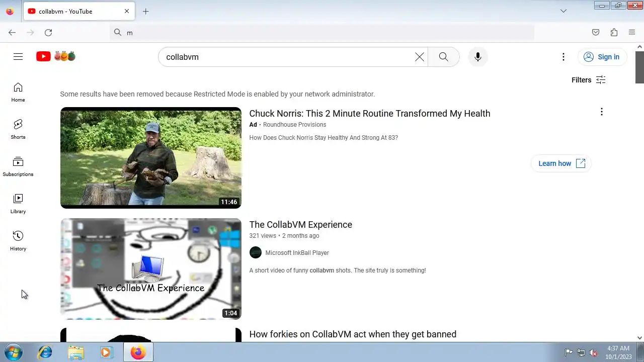Click the Learn how ad button
Viewport: 644px width, 362px height.
pos(561,163)
